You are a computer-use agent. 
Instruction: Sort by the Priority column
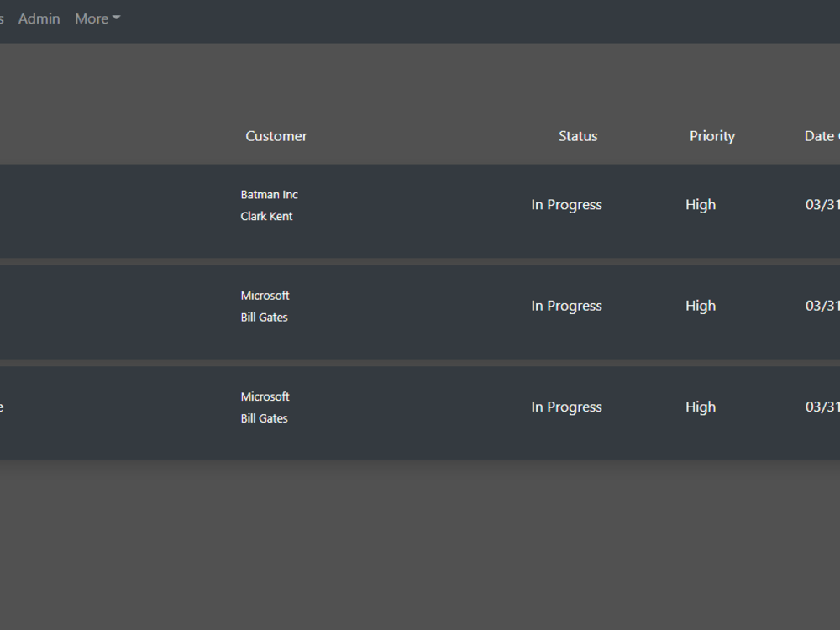coord(711,135)
